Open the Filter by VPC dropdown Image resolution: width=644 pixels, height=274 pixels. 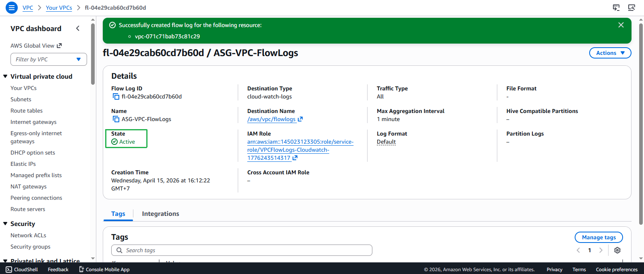click(x=49, y=59)
